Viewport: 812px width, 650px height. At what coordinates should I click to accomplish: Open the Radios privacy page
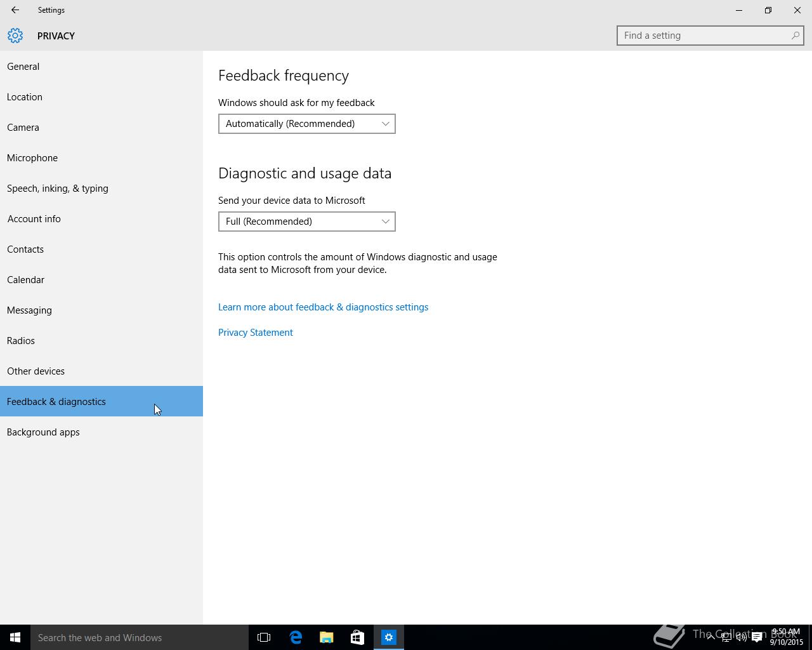coord(101,340)
